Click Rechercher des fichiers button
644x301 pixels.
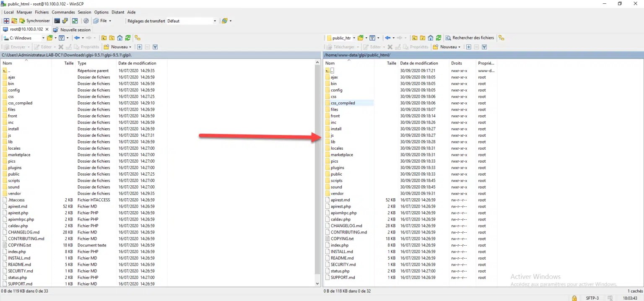point(470,38)
